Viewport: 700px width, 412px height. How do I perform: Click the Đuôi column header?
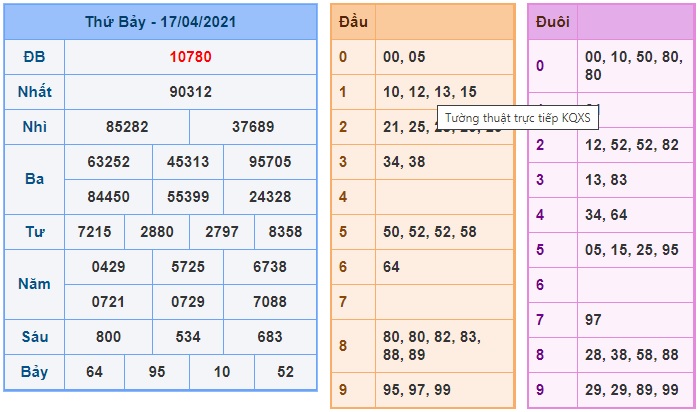pos(553,22)
